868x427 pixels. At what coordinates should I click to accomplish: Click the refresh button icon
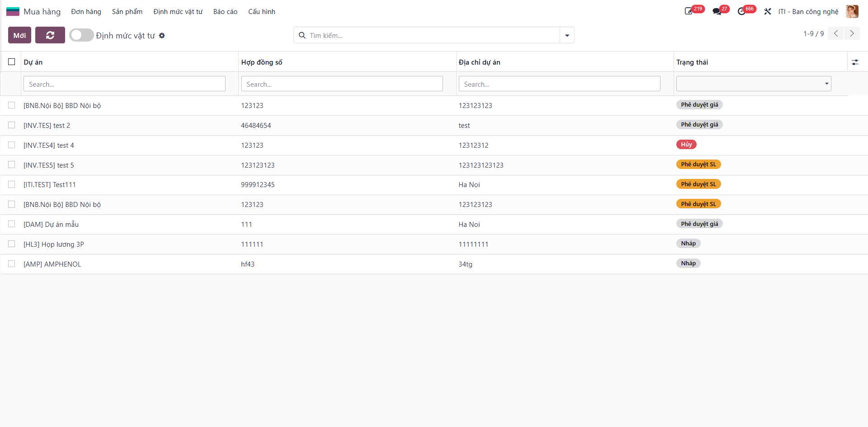pyautogui.click(x=50, y=35)
